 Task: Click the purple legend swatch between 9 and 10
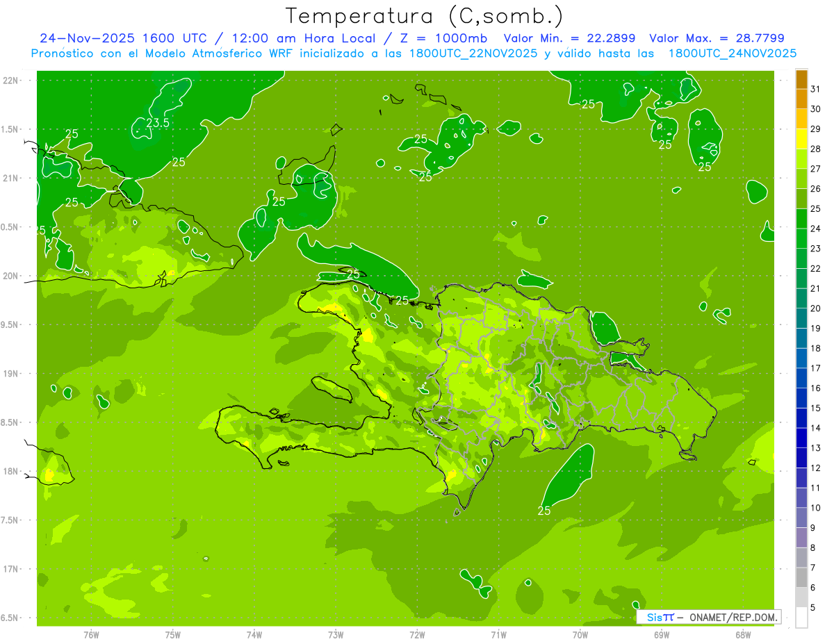801,518
